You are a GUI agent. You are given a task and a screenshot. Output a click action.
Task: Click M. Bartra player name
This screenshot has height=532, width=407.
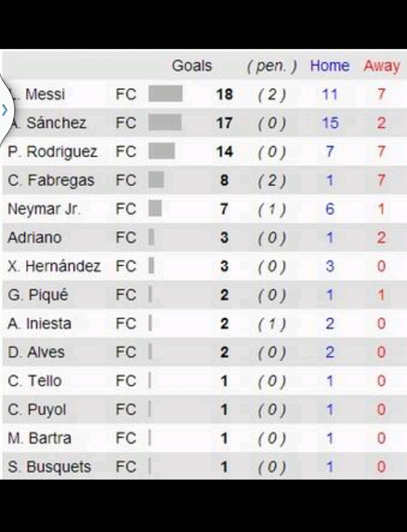(40, 439)
